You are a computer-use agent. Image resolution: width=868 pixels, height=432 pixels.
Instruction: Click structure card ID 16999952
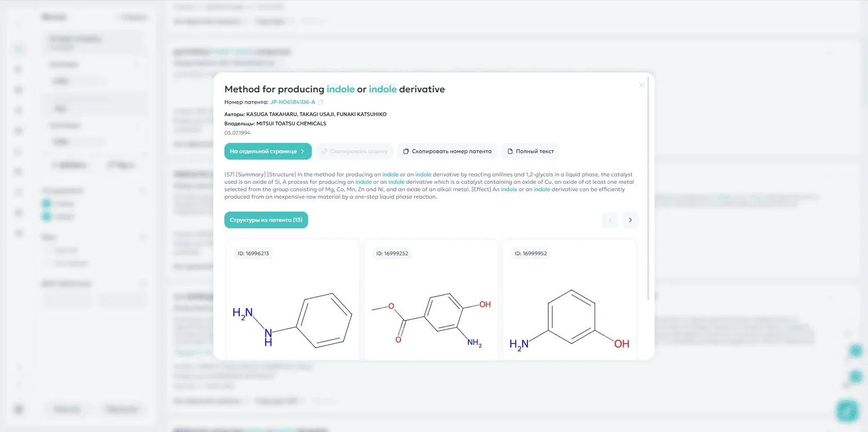[569, 299]
